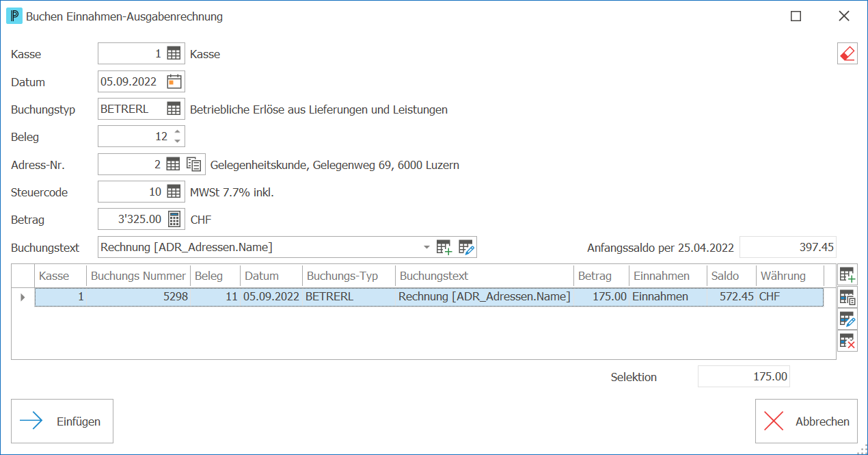
Task: Expand the Buchungstext dropdown arrow
Action: click(x=426, y=247)
